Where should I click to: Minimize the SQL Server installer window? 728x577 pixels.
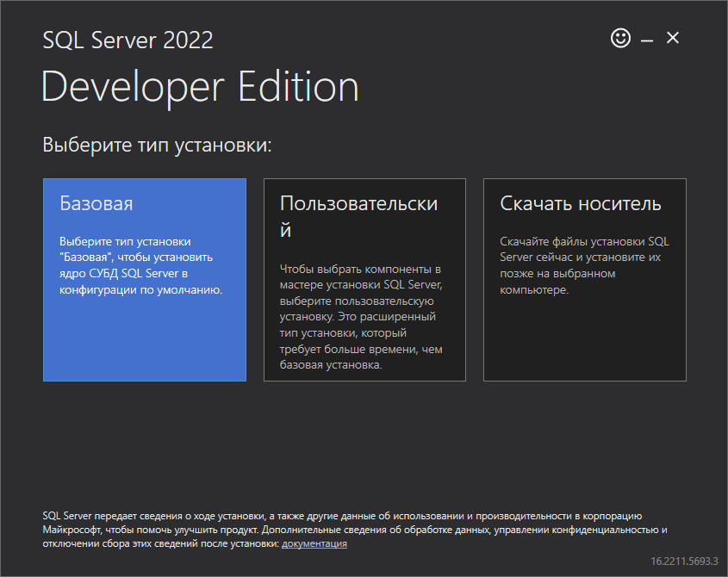coord(647,40)
